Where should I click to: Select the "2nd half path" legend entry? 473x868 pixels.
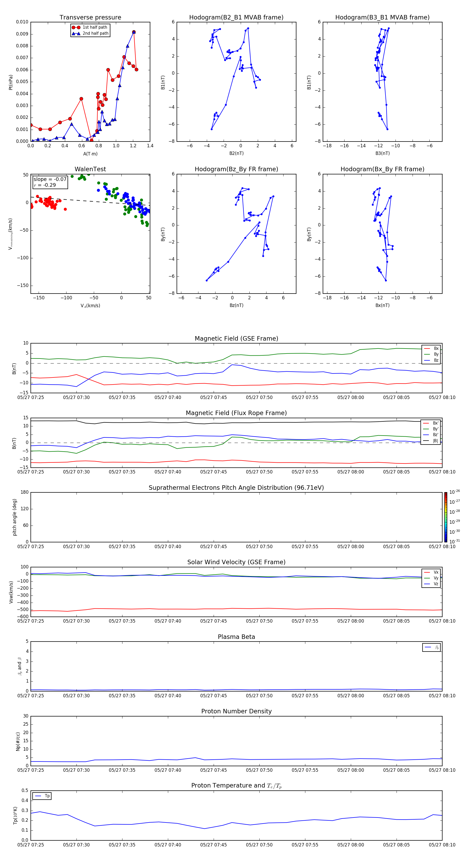(x=90, y=33)
